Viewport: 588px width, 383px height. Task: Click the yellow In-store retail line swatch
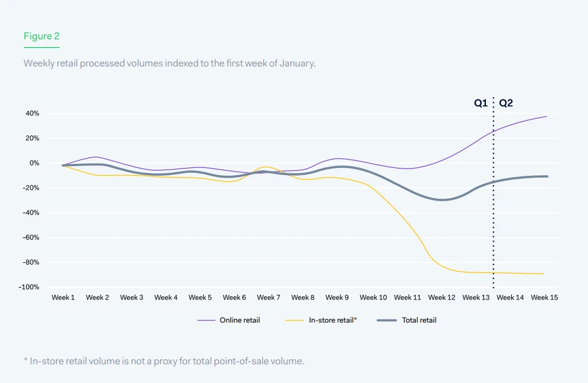294,320
